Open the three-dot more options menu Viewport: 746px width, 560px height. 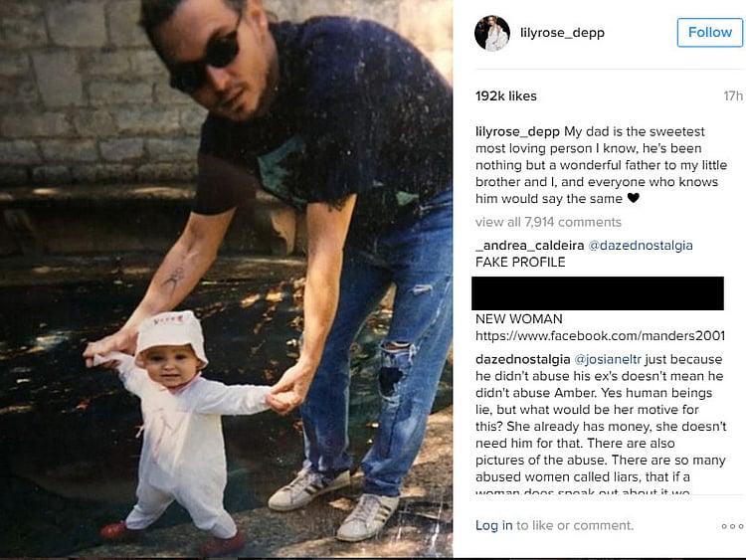pyautogui.click(x=732, y=526)
